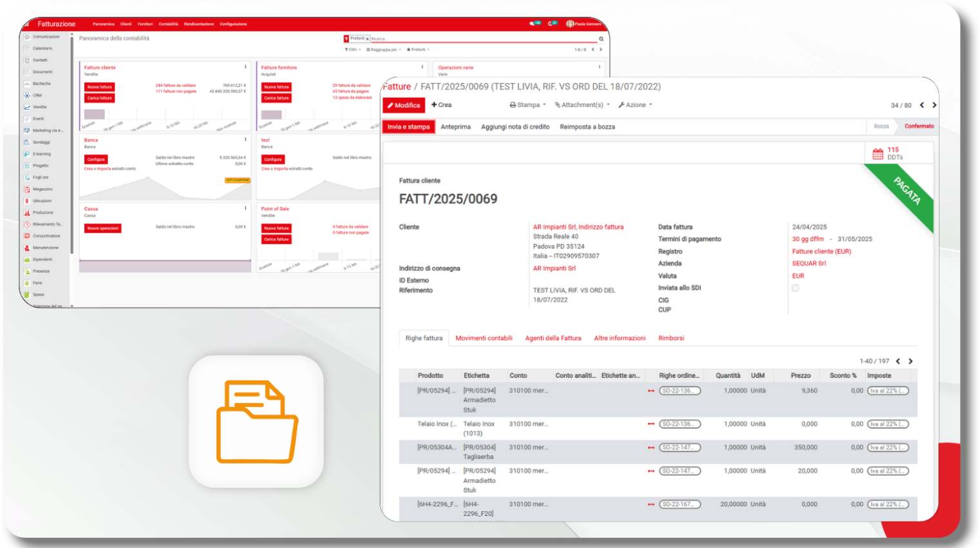Go to the next invoice record arrow
The width and height of the screenshot is (980, 548).
click(934, 105)
